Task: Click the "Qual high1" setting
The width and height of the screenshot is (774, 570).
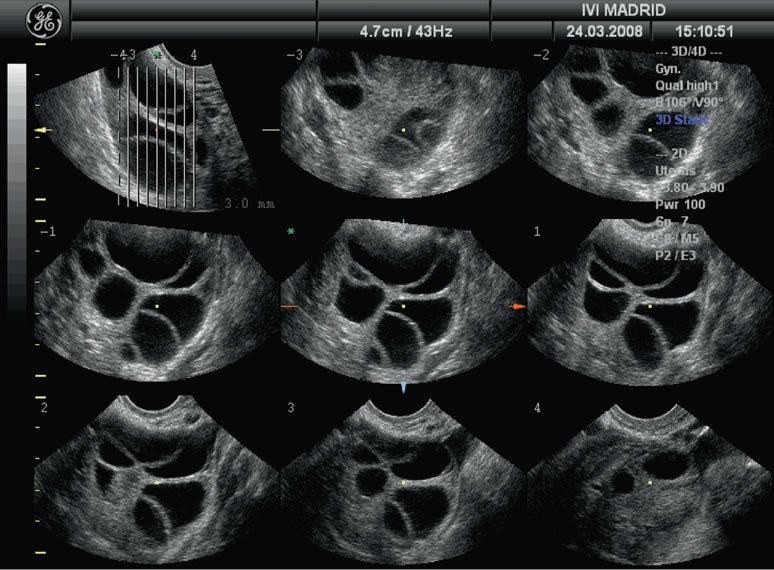Action: pyautogui.click(x=687, y=86)
